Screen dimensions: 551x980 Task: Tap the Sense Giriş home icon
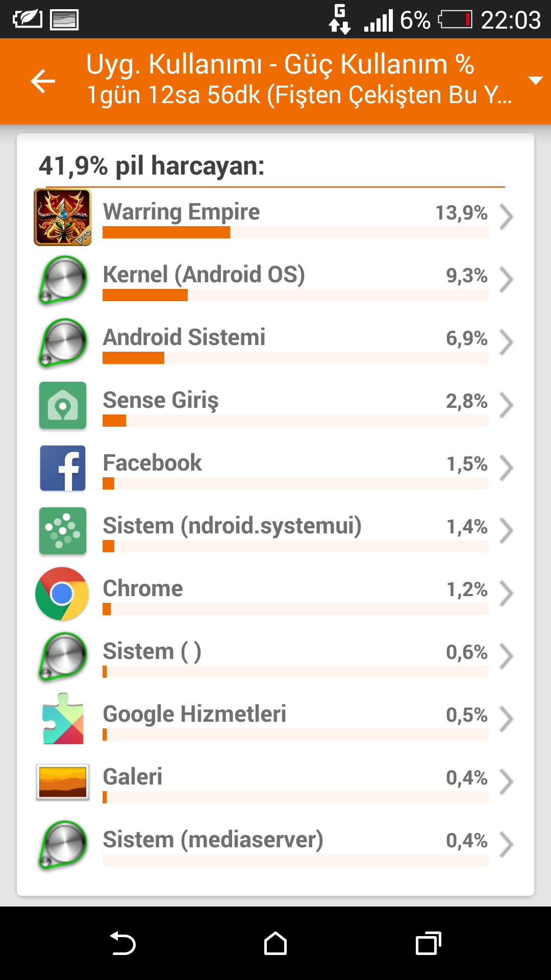click(63, 405)
